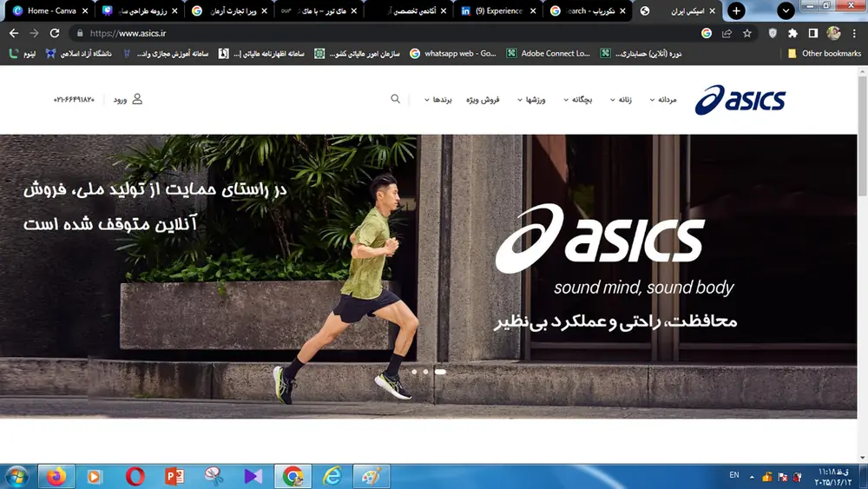Click the vertical page scrollbar thumb
The height and width of the screenshot is (489, 868).
coord(863,135)
